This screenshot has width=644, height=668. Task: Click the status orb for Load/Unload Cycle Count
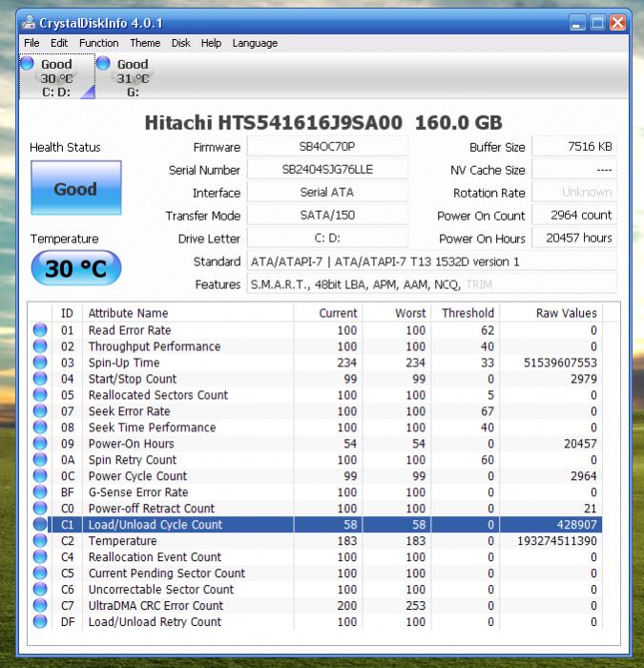[40, 525]
